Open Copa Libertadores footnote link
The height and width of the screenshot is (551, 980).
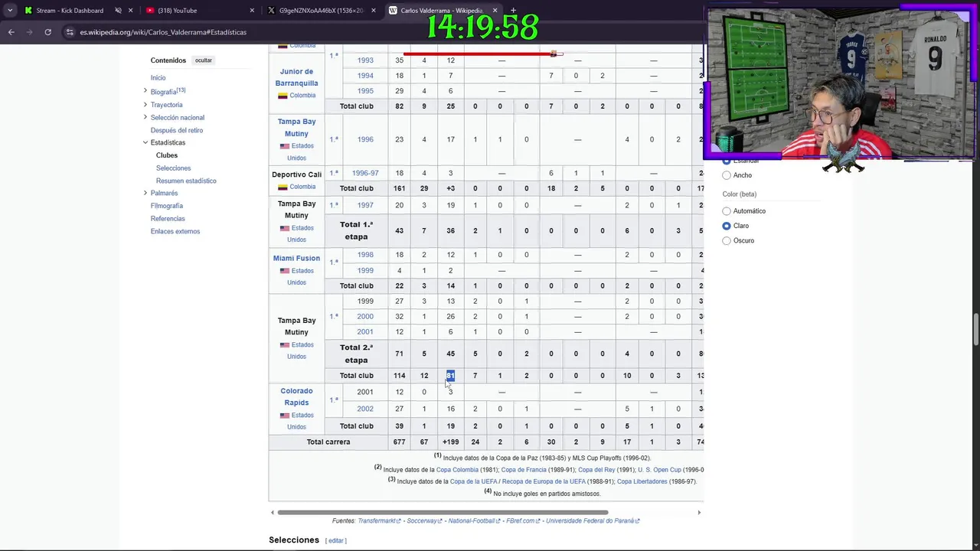pos(642,482)
